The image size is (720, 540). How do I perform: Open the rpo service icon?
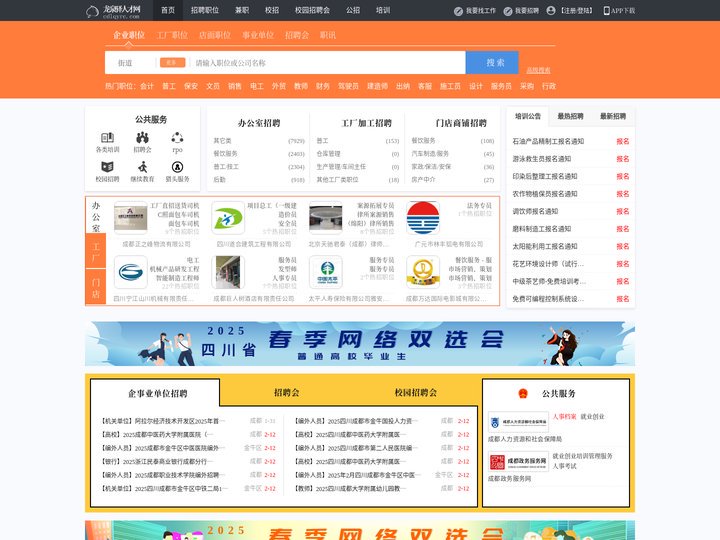177,137
